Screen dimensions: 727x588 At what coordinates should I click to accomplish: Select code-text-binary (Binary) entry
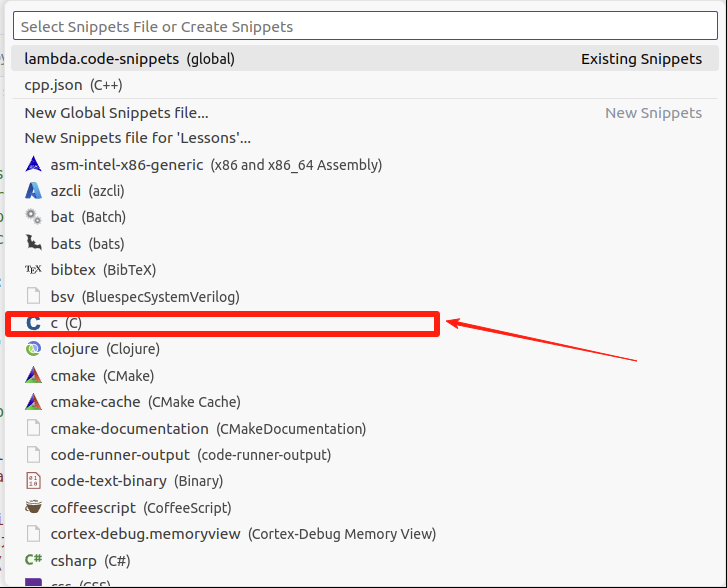coord(365,481)
